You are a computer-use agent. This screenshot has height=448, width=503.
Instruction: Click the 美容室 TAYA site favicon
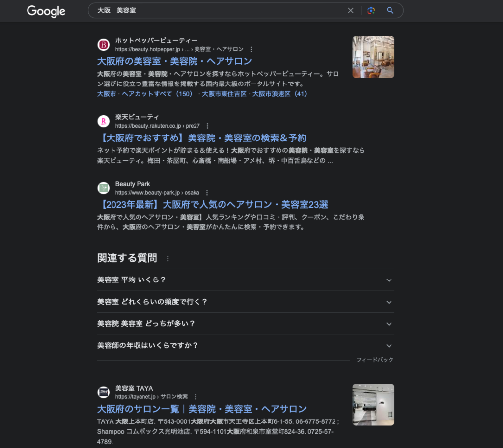[x=103, y=392]
